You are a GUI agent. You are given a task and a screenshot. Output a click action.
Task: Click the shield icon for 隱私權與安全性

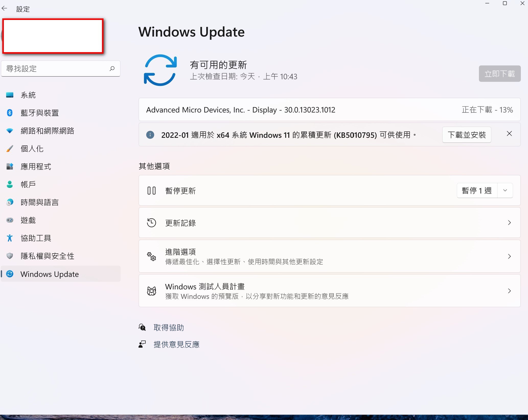pyautogui.click(x=10, y=256)
